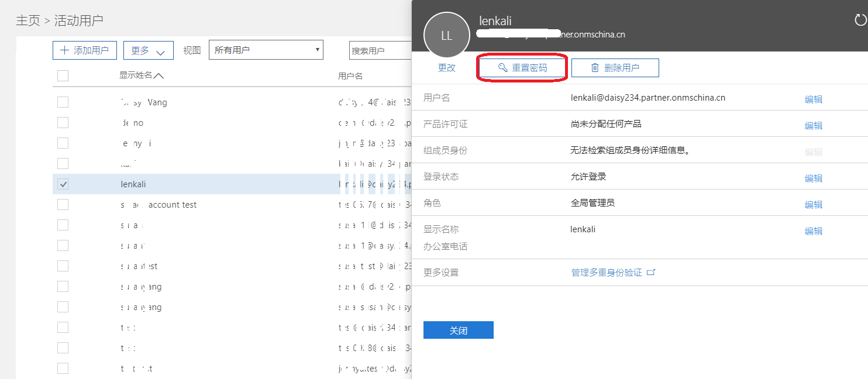Viewport: 868px width, 392px height.
Task: Click the 用户名 column header
Action: [350, 76]
